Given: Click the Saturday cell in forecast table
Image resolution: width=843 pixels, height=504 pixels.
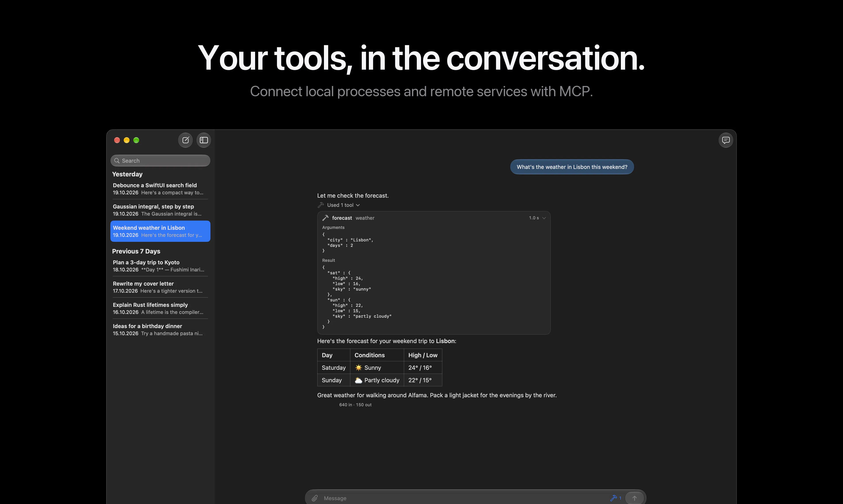Looking at the screenshot, I should pyautogui.click(x=333, y=368).
